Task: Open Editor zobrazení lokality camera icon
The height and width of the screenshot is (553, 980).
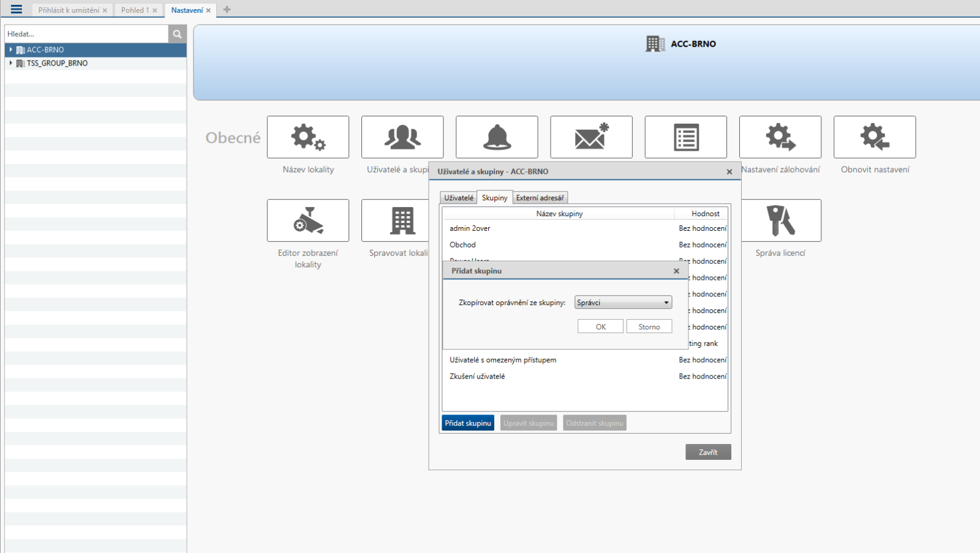Action: coord(307,220)
